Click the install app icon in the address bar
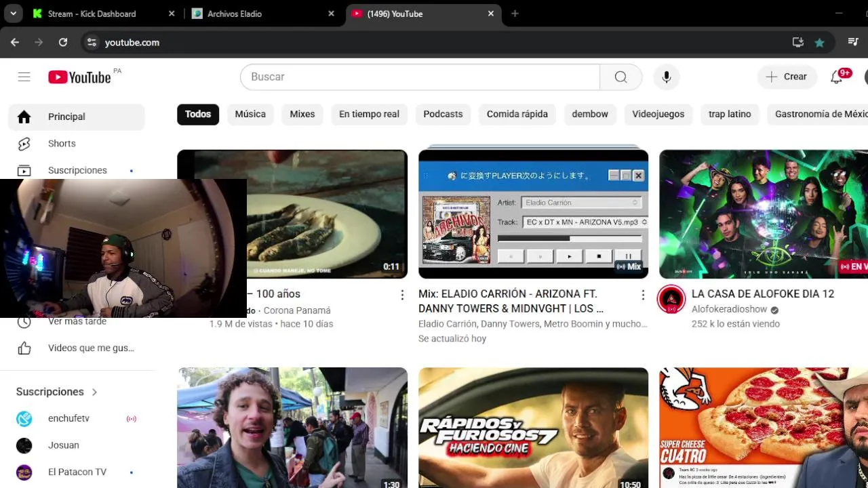The height and width of the screenshot is (488, 868). [798, 42]
